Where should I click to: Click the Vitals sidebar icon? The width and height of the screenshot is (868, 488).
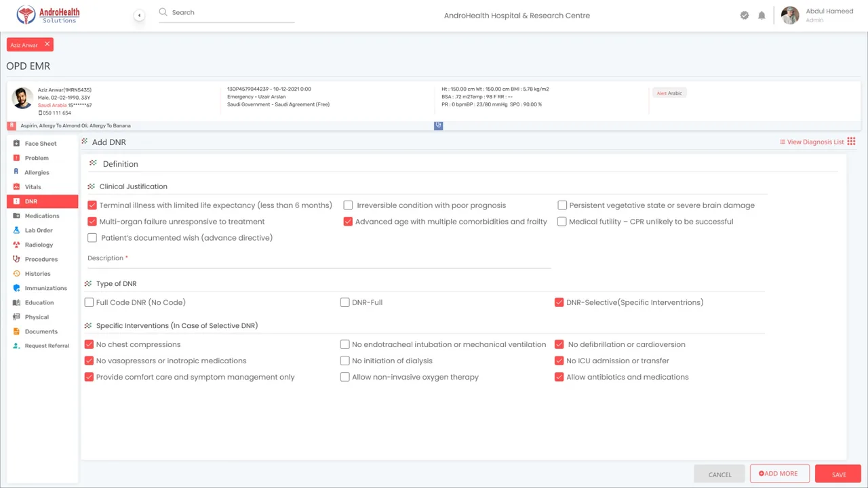point(16,187)
